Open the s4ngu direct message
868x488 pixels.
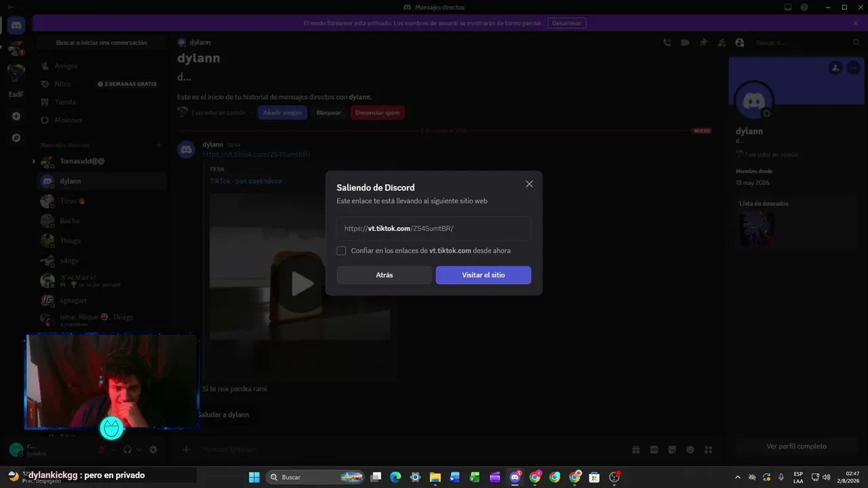click(x=102, y=260)
